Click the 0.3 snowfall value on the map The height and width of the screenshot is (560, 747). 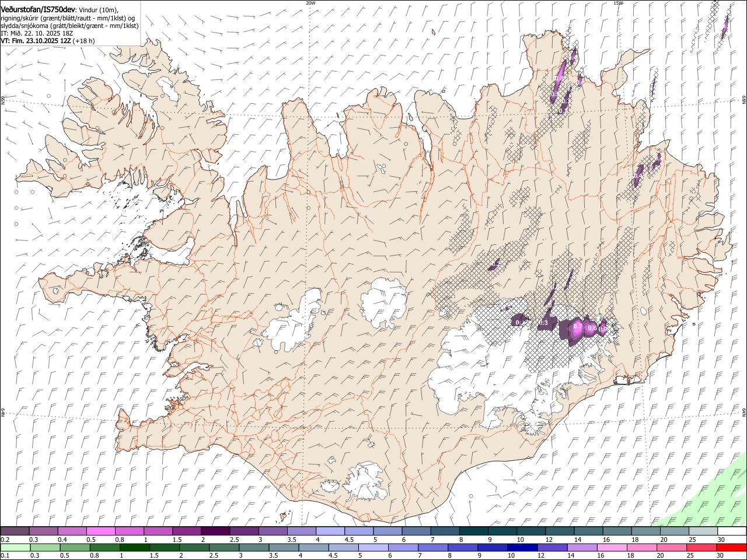pyautogui.click(x=543, y=323)
